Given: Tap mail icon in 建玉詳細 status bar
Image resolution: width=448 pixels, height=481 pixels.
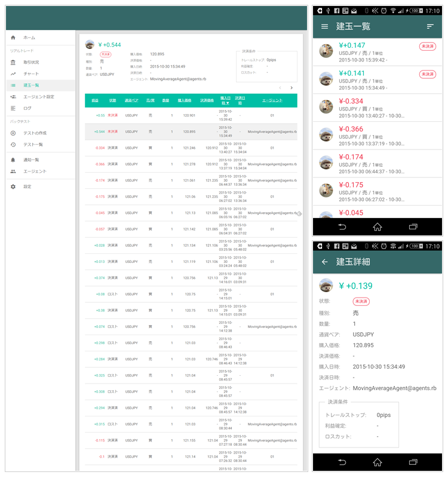Looking at the screenshot, I should point(354,246).
